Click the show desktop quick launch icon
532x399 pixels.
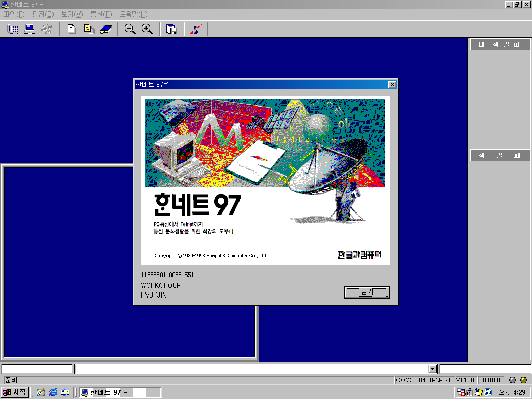coord(65,392)
